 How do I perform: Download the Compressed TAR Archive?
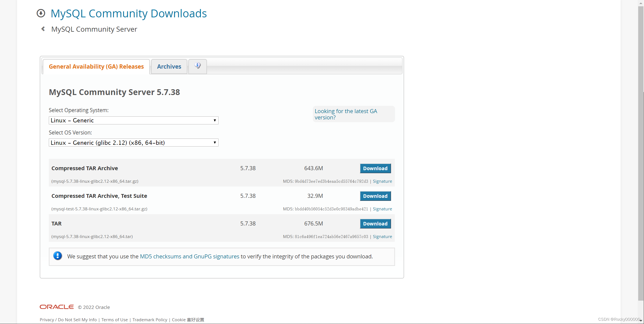[x=375, y=168]
